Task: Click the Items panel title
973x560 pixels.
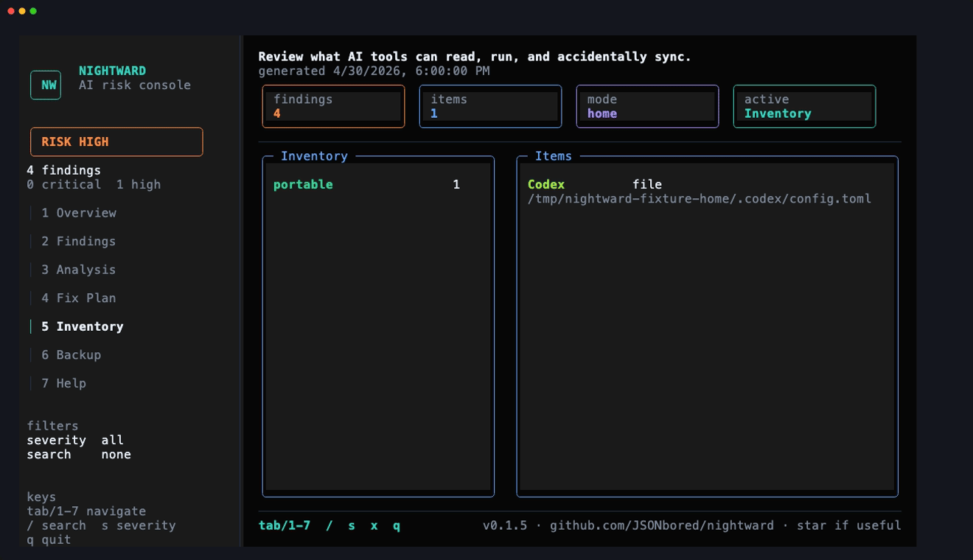Action: 554,156
